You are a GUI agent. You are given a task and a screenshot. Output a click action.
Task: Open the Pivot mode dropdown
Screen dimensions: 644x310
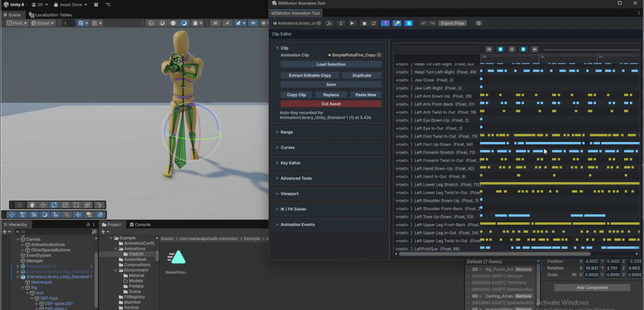click(17, 24)
